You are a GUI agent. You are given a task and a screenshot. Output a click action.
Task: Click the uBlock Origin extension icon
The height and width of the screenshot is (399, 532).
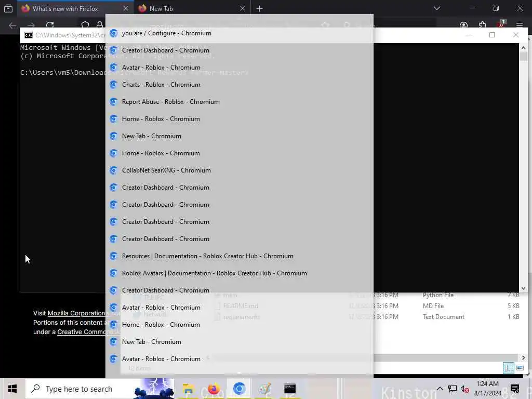point(501,24)
